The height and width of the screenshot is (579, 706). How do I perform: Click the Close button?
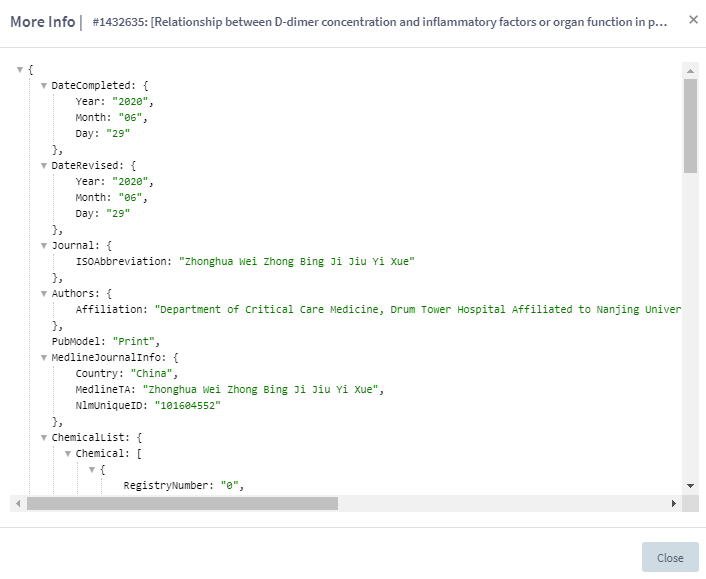point(670,557)
